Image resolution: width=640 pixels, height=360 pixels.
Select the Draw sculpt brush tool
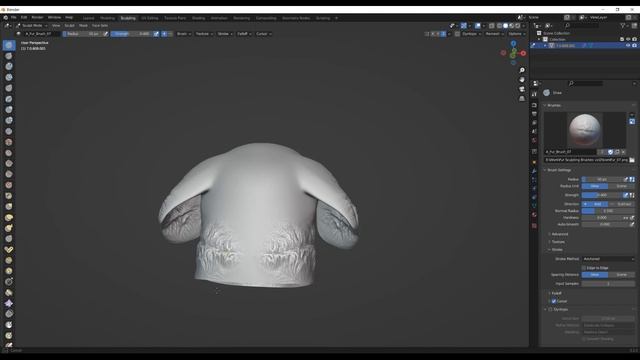pyautogui.click(x=9, y=45)
